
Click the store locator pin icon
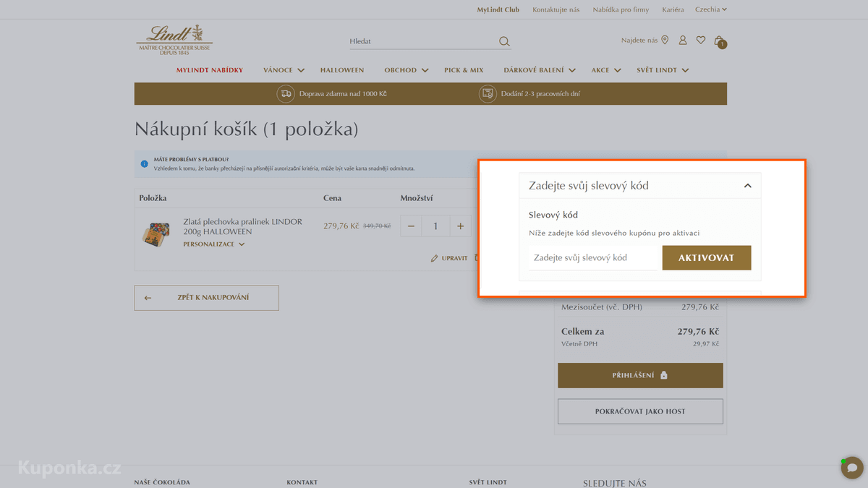665,40
